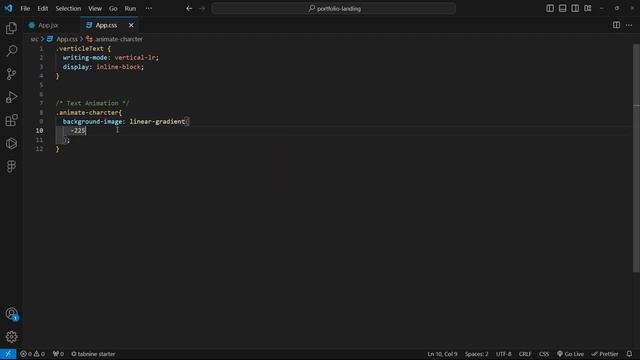Open the Selection menu
The width and height of the screenshot is (640, 360).
click(x=68, y=8)
